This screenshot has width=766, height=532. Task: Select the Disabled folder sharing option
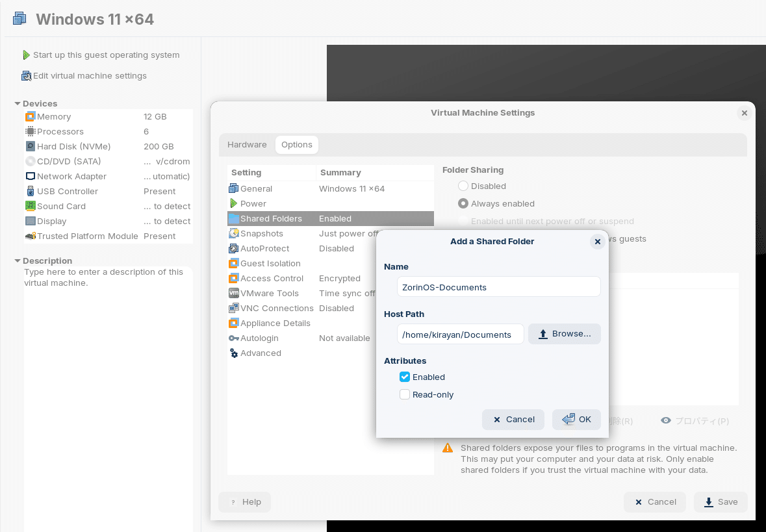click(x=464, y=186)
